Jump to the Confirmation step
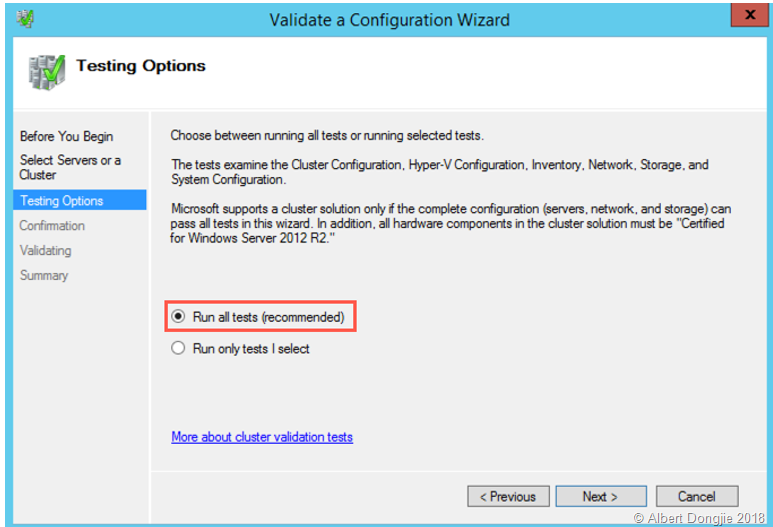 [x=52, y=226]
